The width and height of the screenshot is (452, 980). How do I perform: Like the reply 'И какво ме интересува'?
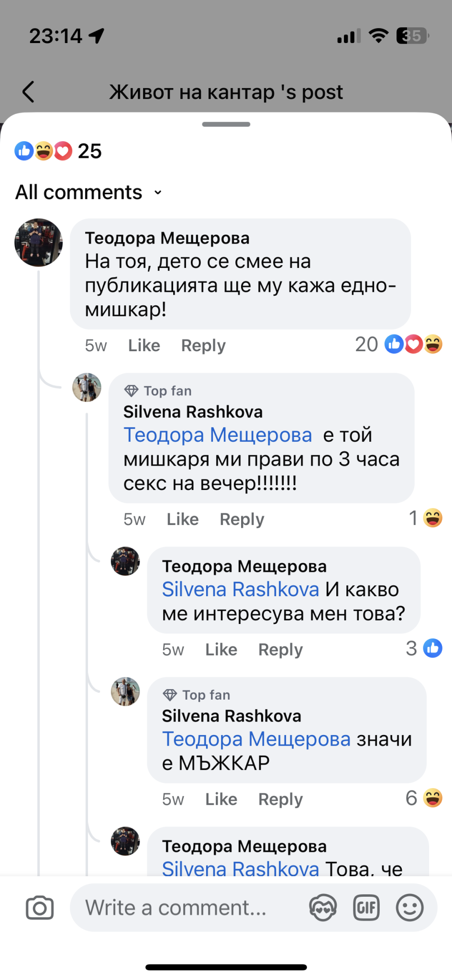[x=221, y=649]
